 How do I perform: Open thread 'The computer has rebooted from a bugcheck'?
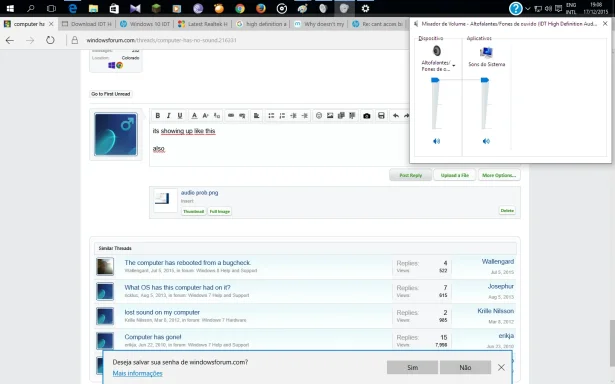(187, 262)
